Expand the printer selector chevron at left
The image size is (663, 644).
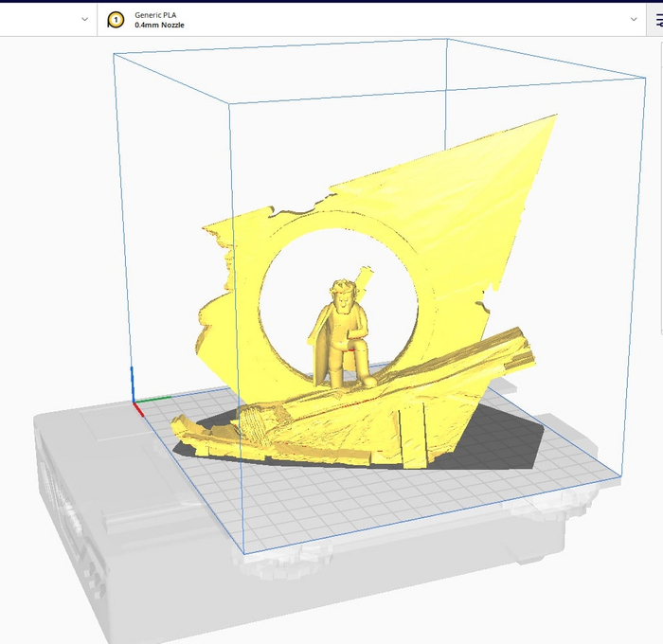pos(84,20)
